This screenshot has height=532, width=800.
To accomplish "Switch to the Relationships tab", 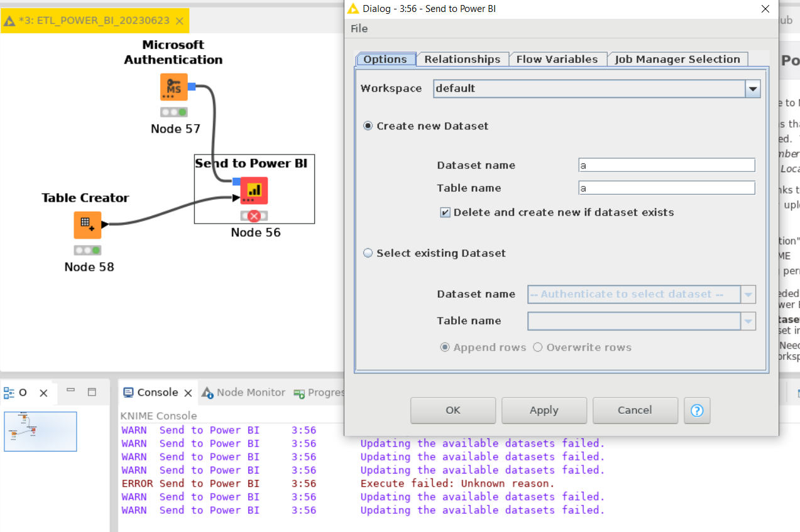I will click(x=463, y=59).
